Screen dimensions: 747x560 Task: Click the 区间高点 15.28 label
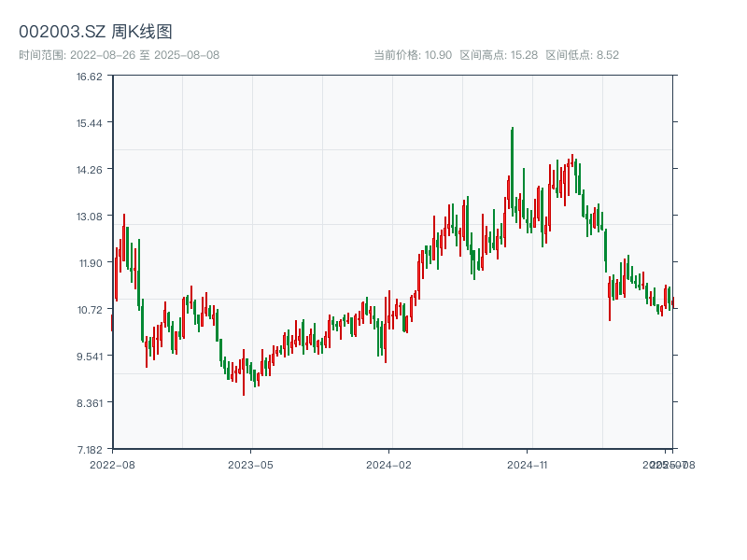pyautogui.click(x=499, y=55)
